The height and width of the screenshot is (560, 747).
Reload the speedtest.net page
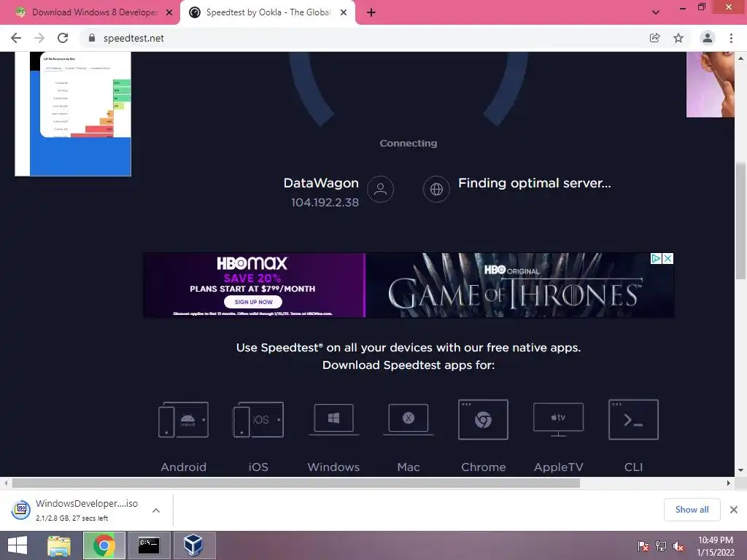[x=63, y=38]
